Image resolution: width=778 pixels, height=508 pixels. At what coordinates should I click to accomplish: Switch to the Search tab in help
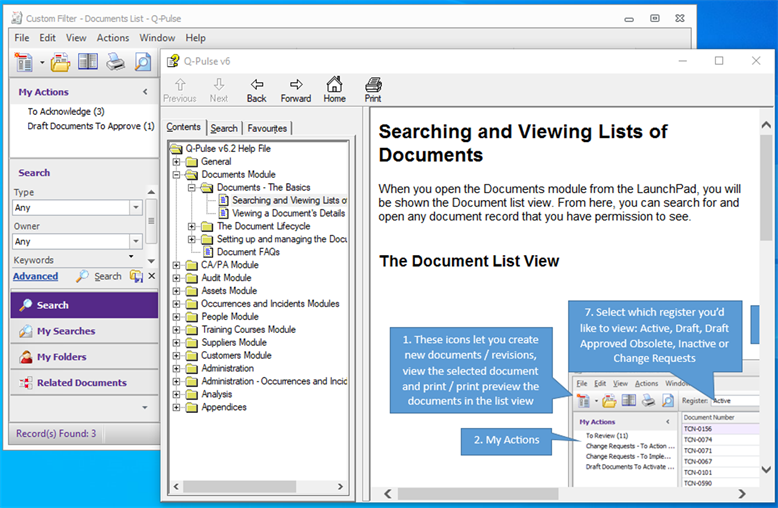224,128
